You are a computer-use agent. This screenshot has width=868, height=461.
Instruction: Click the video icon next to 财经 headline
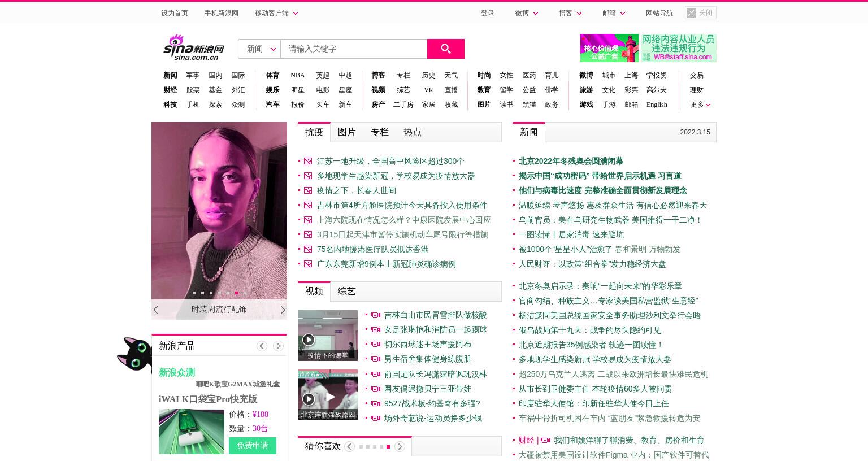point(545,440)
